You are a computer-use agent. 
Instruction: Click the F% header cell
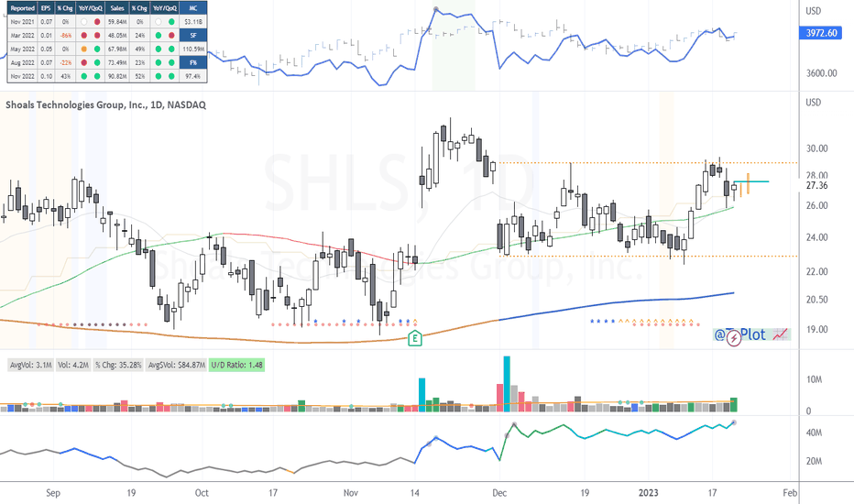193,62
